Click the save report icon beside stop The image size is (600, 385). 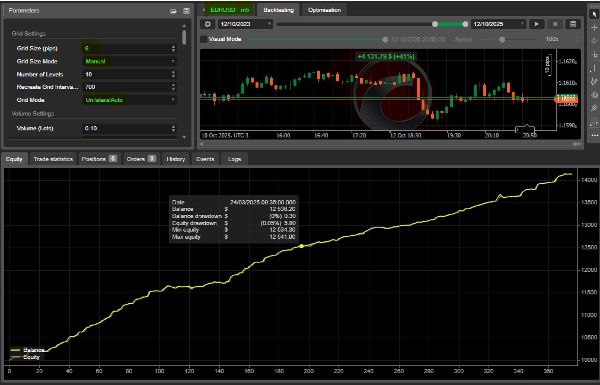(x=573, y=24)
